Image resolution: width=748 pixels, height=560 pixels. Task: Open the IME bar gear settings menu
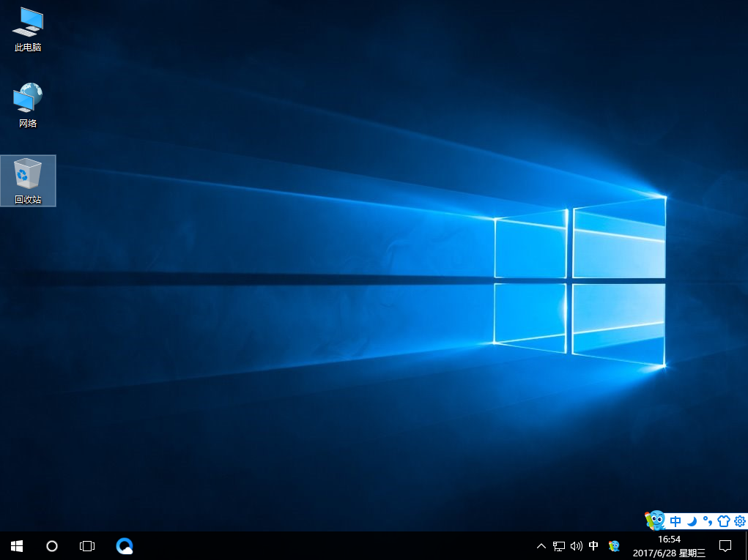point(739,521)
